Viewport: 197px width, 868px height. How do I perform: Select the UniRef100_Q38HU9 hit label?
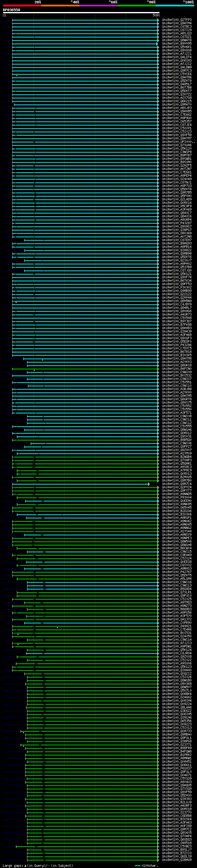pyautogui.click(x=176, y=860)
